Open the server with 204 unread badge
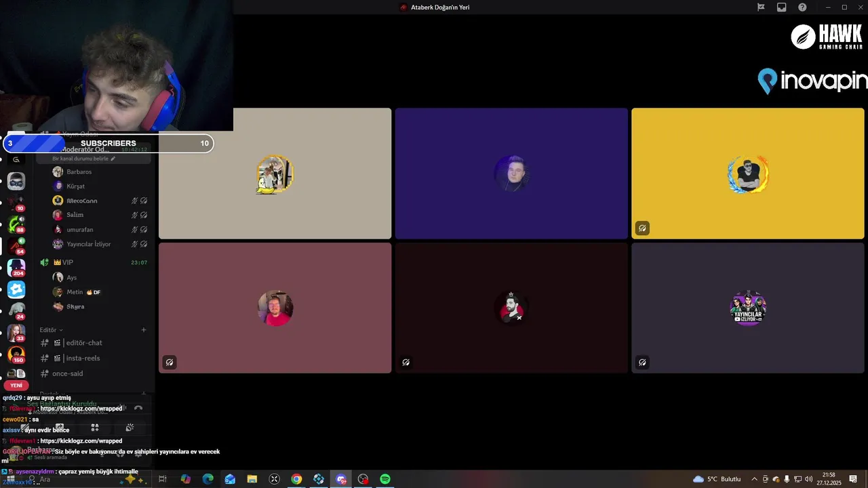Screen dimensions: 868x488 (x=16, y=268)
